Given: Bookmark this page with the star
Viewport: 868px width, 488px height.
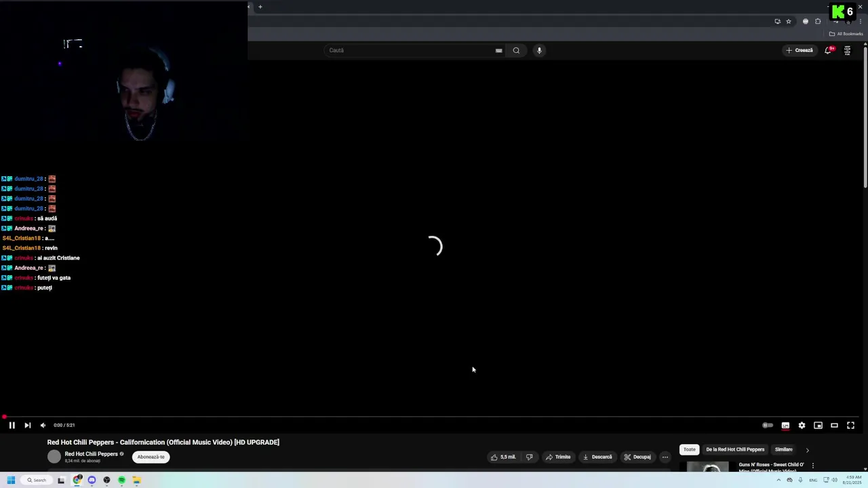Looking at the screenshot, I should [x=788, y=21].
